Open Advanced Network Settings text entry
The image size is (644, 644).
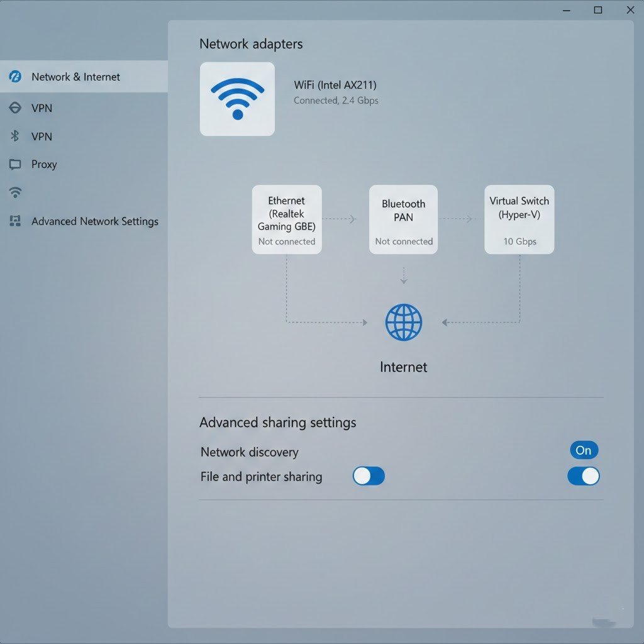pos(95,221)
